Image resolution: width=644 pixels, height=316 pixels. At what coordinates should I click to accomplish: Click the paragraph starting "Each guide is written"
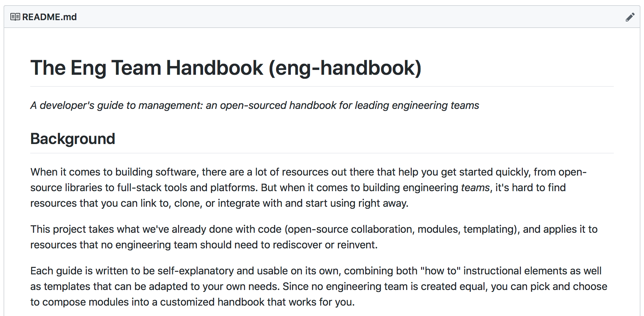tap(319, 286)
